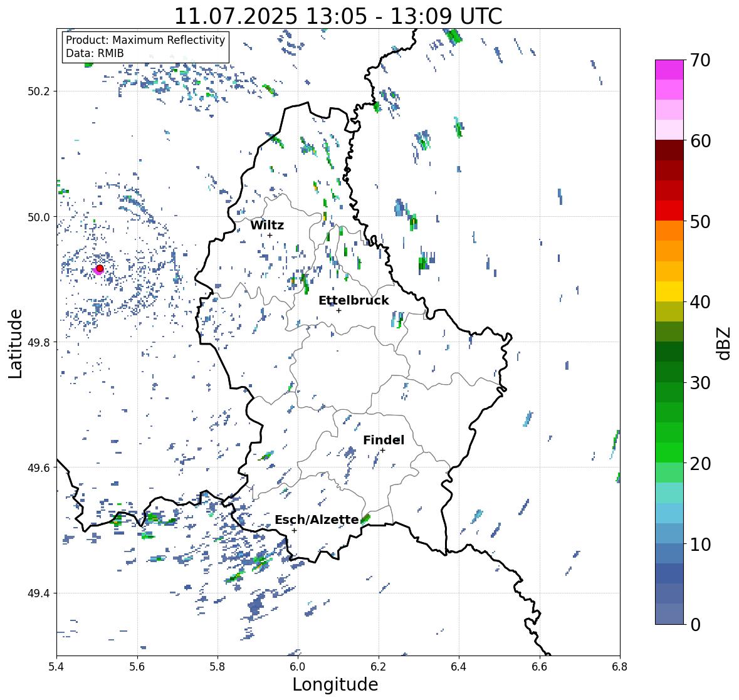Click the 30 value on the colorbar
Screen dimensions: 739x700
(x=700, y=383)
